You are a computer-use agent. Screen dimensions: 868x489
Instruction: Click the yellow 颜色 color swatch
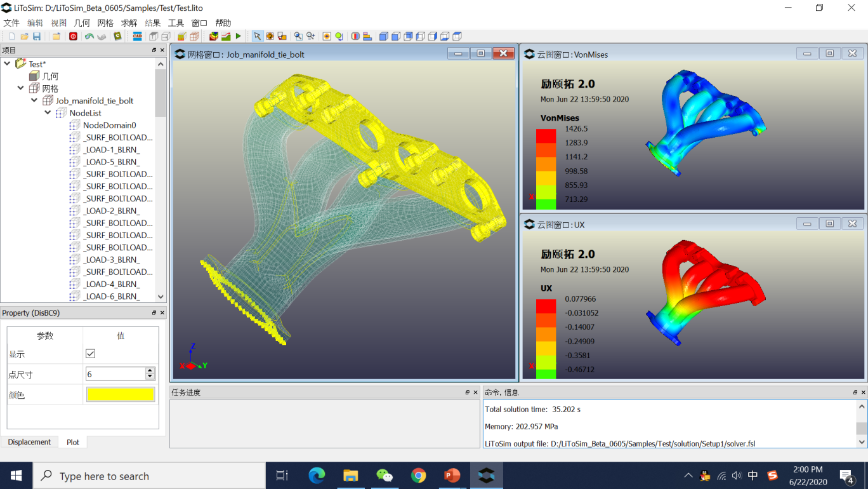click(121, 394)
